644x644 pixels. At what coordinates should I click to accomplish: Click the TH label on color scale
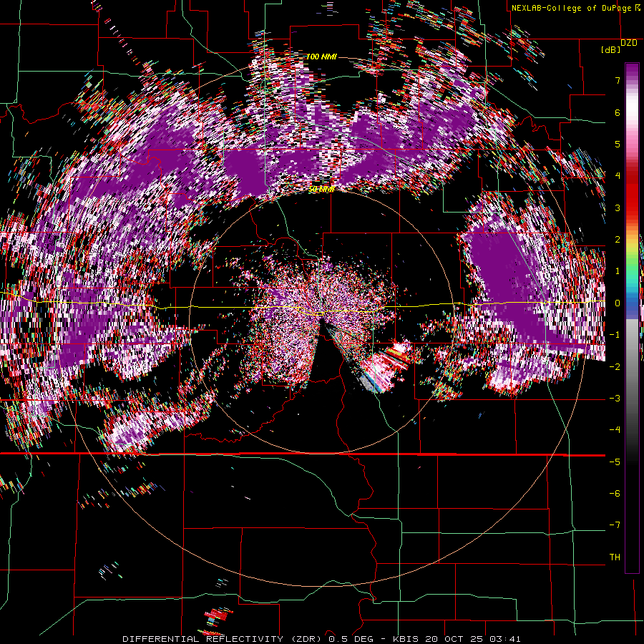coord(615,557)
